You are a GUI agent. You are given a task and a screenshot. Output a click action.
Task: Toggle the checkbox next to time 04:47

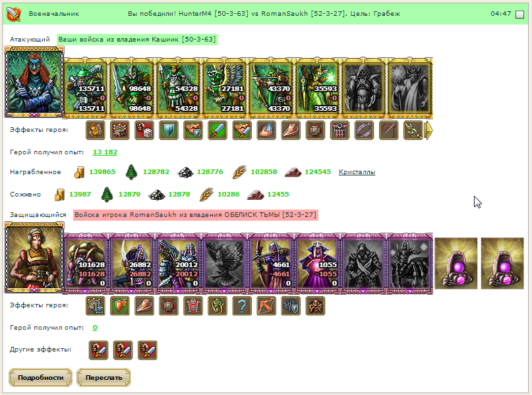(519, 15)
